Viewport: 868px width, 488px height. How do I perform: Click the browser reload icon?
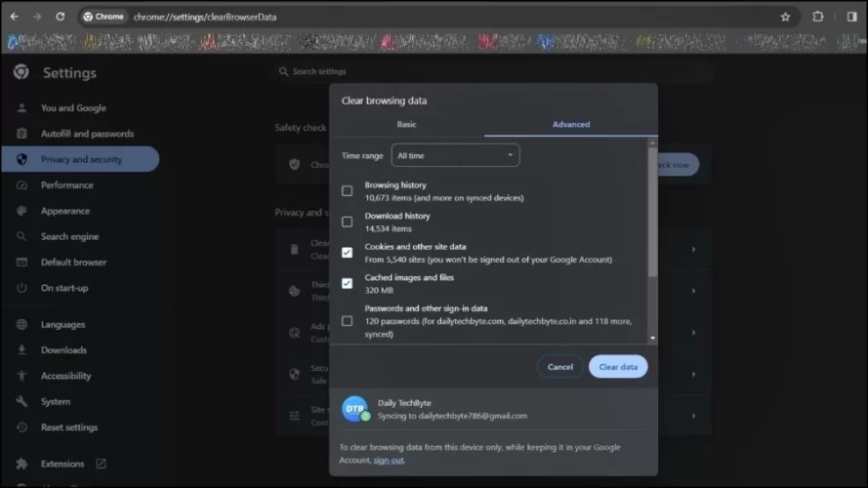[61, 17]
